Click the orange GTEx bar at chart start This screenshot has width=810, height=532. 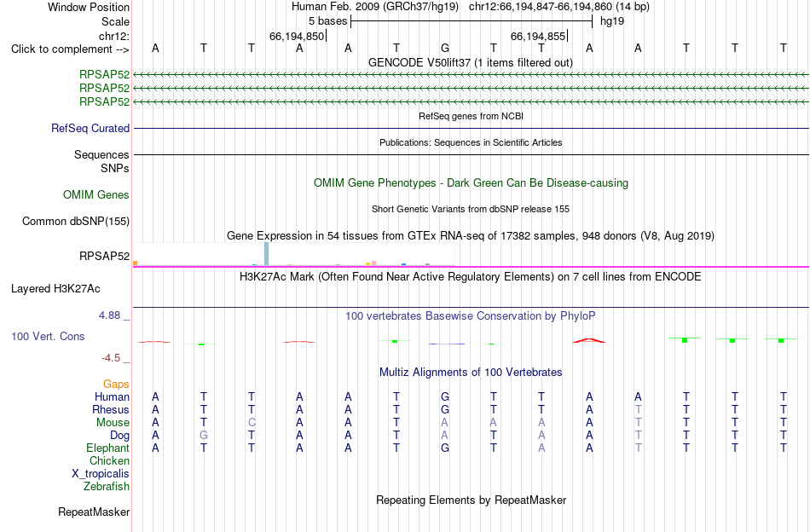[136, 263]
